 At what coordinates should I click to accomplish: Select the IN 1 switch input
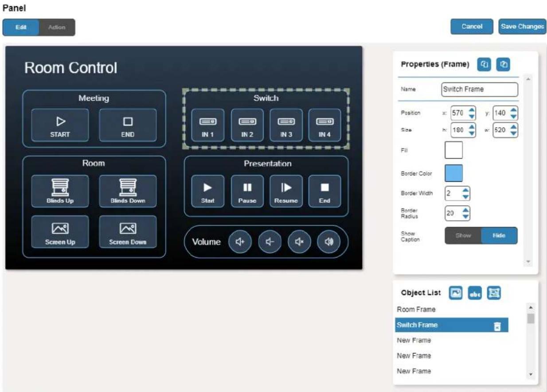tap(208, 125)
